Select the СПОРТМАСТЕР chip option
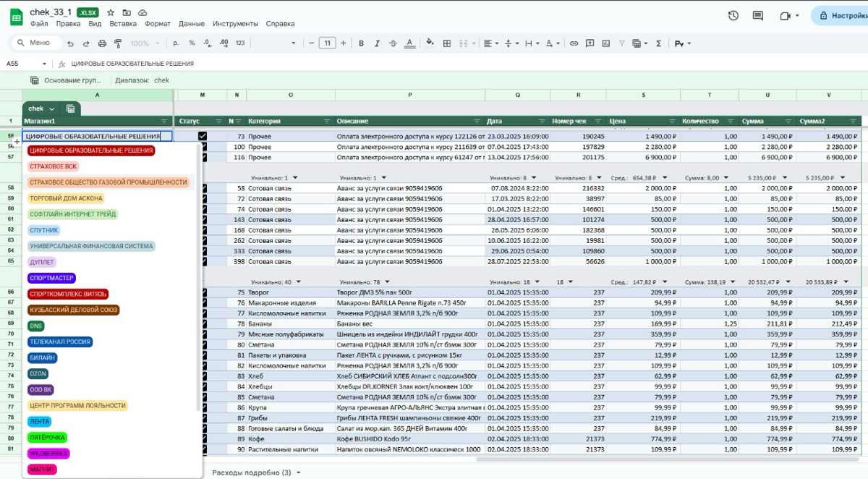 point(51,278)
